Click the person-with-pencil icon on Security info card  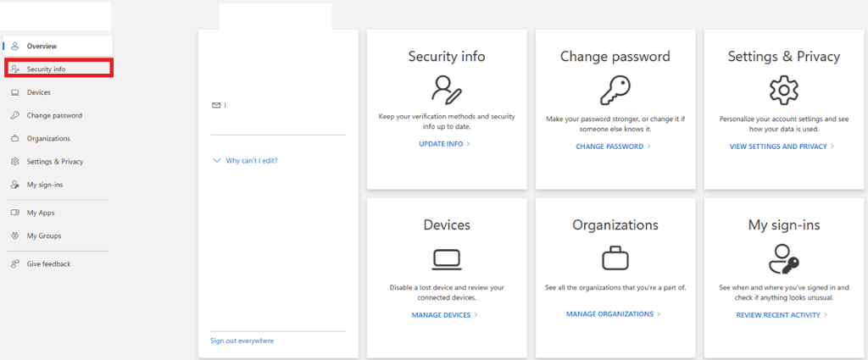pyautogui.click(x=447, y=90)
